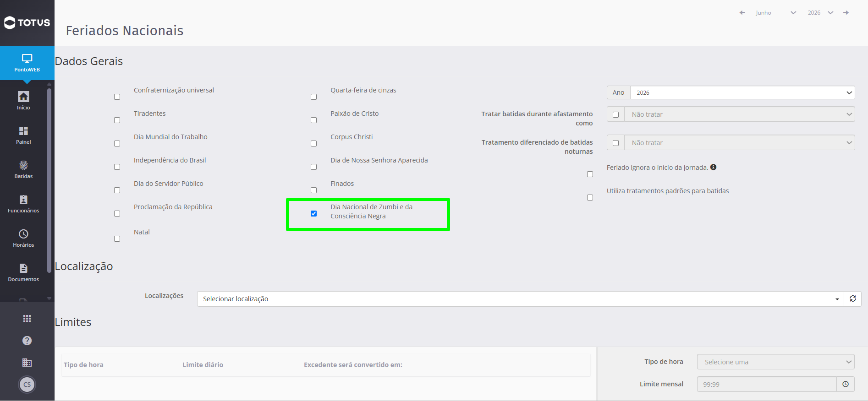
Task: Expand Tratamento diferenciado de batidas noturnas dropdown
Action: (739, 143)
